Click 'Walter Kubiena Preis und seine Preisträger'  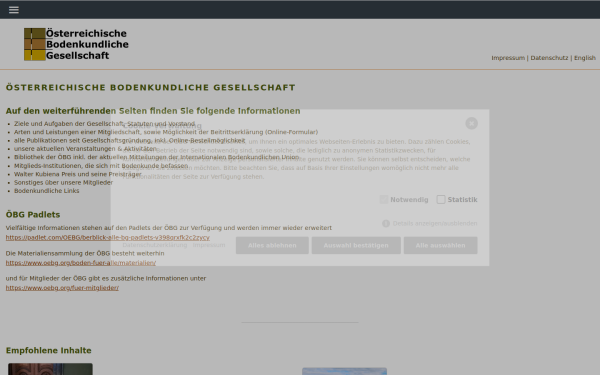coord(78,174)
